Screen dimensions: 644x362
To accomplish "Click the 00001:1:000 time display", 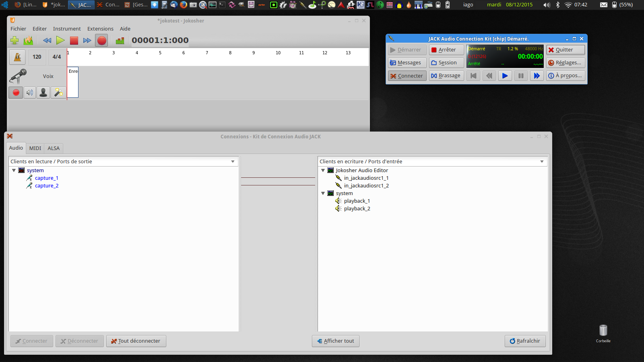I will pos(160,40).
